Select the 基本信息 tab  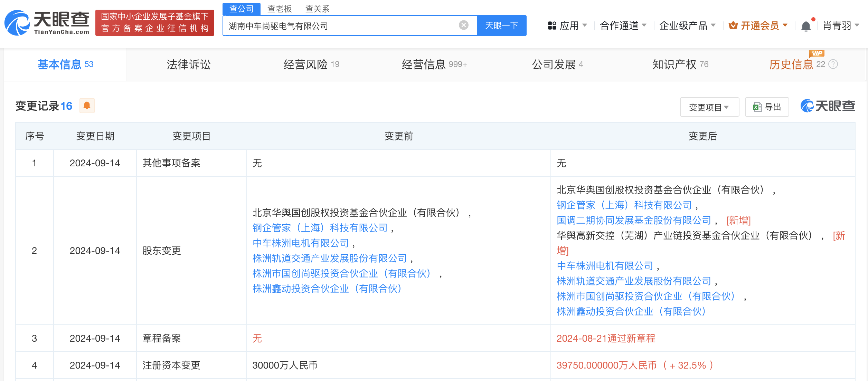[65, 65]
